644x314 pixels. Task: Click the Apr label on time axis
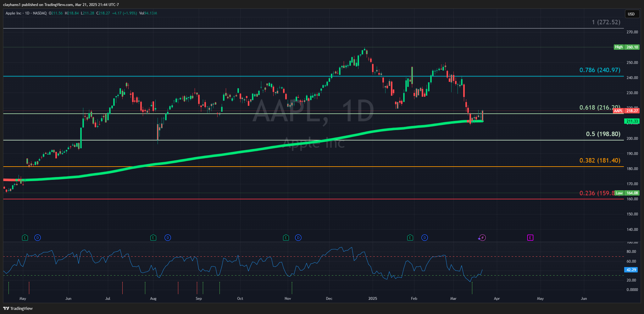coord(497,298)
